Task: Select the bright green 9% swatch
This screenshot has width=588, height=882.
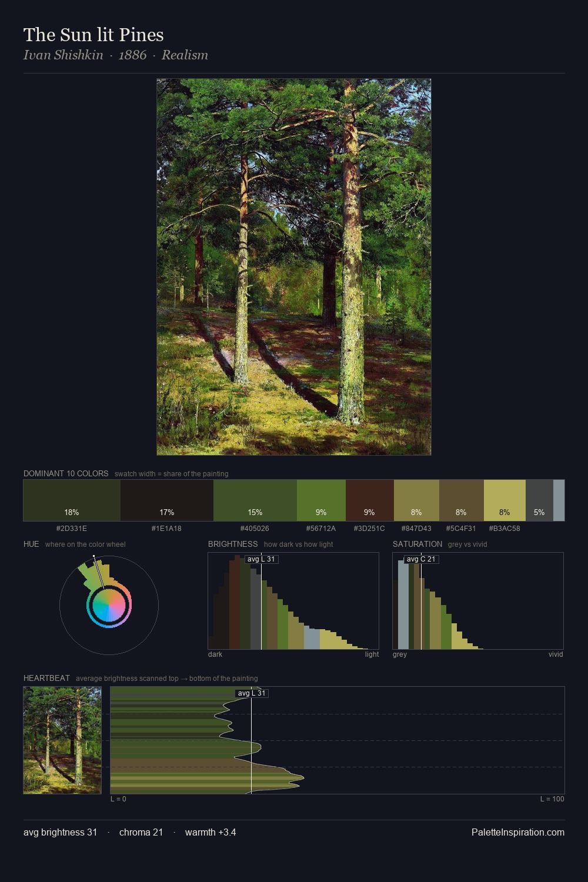Action: [x=321, y=500]
